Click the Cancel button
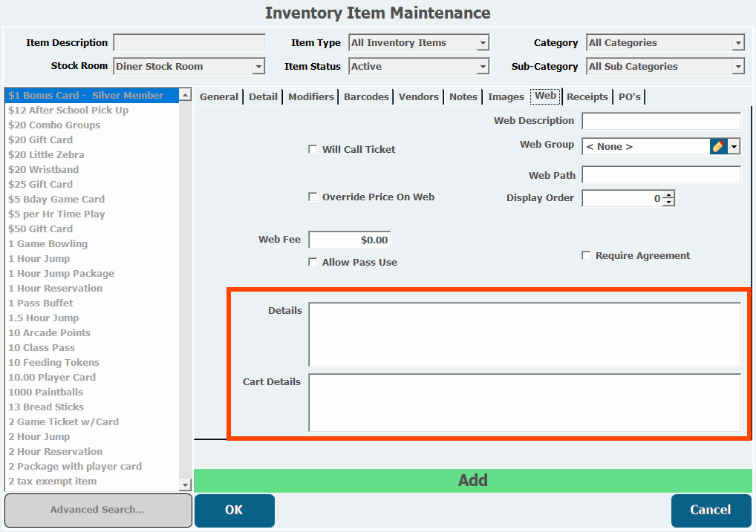Screen dimensions: 756x532 [x=711, y=510]
